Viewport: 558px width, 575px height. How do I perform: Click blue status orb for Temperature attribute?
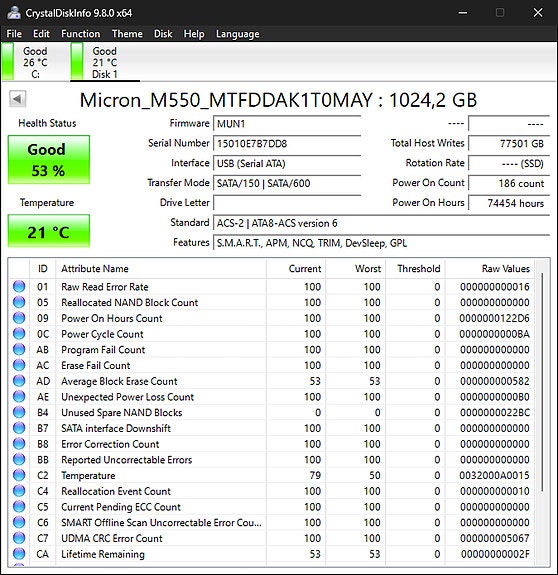[19, 475]
